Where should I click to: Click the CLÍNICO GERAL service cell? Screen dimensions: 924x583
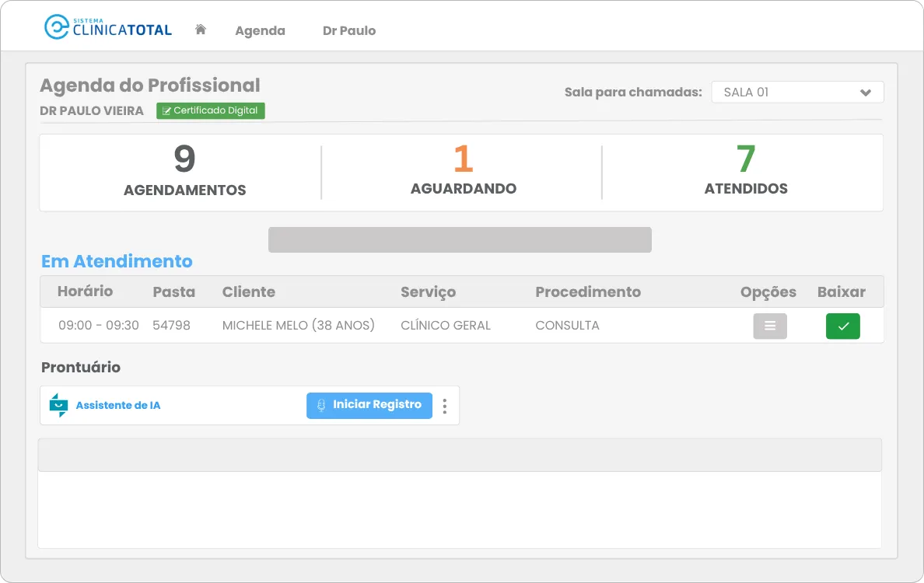[x=446, y=325]
